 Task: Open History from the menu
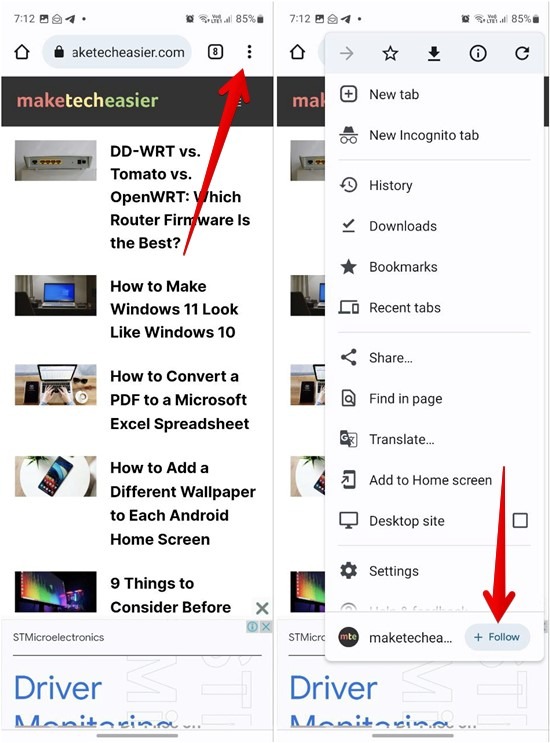434,185
